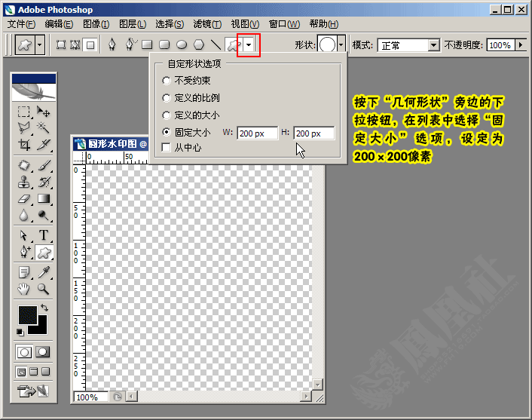The height and width of the screenshot is (420, 532).
Task: Choose Ellipse shape in options bar
Action: [x=182, y=44]
